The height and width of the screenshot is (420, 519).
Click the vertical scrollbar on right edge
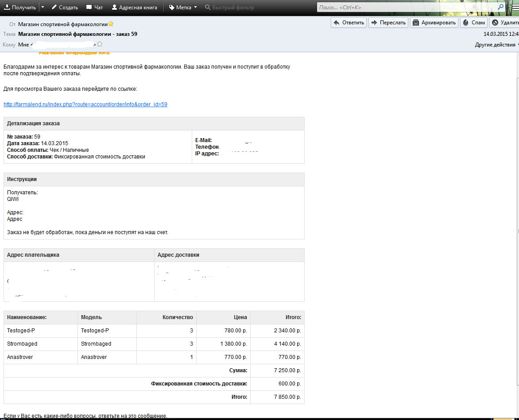[517, 230]
